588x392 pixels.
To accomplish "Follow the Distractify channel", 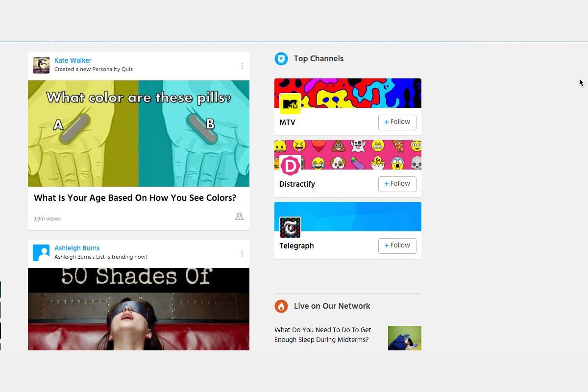I will click(397, 184).
